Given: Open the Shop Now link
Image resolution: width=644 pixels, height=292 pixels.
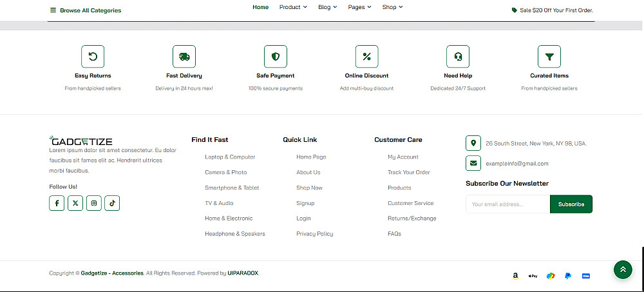Looking at the screenshot, I should click(x=309, y=188).
